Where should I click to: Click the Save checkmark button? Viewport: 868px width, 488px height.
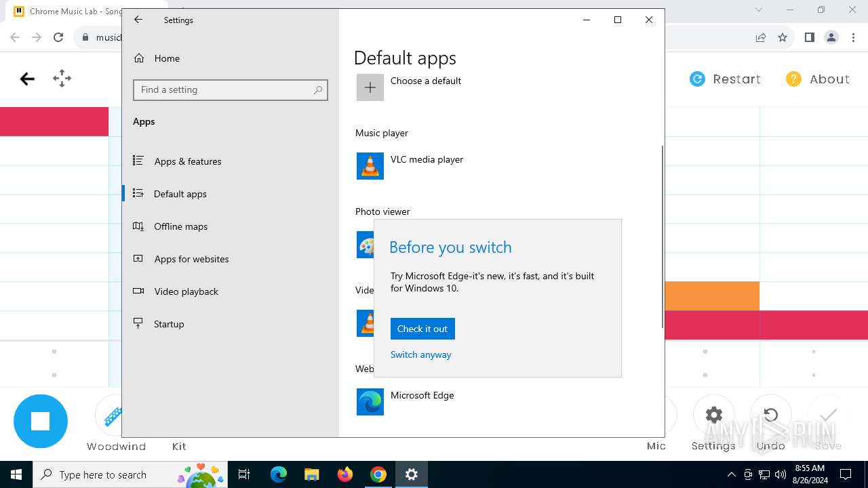coord(829,415)
